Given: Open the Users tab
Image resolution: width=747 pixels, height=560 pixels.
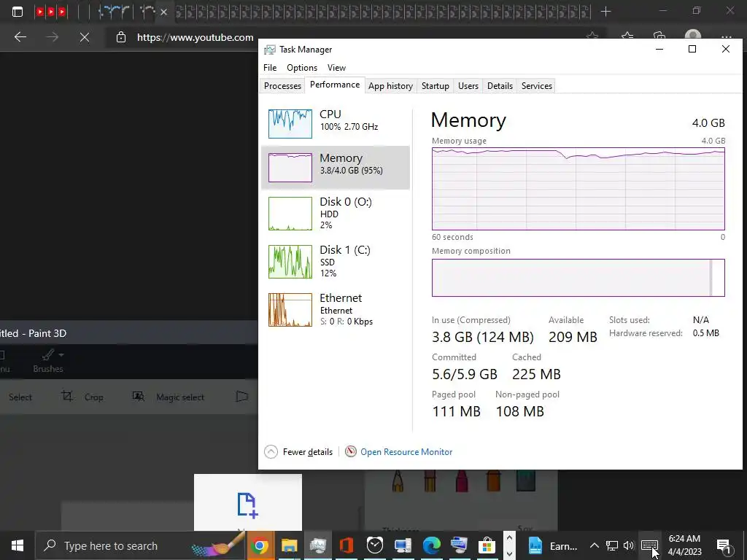Looking at the screenshot, I should coord(468,86).
